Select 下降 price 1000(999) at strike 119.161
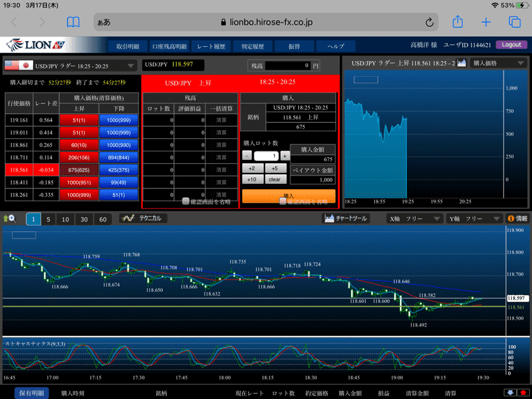 click(x=119, y=120)
